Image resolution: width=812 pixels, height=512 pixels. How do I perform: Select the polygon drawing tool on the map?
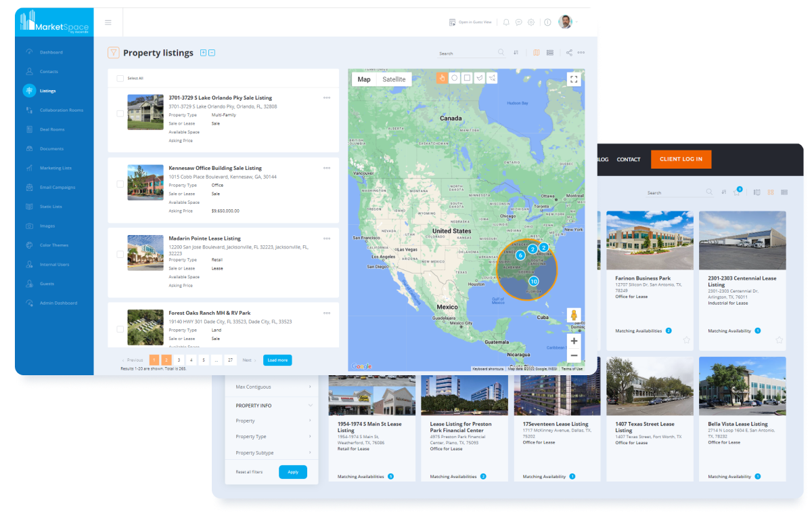click(479, 79)
